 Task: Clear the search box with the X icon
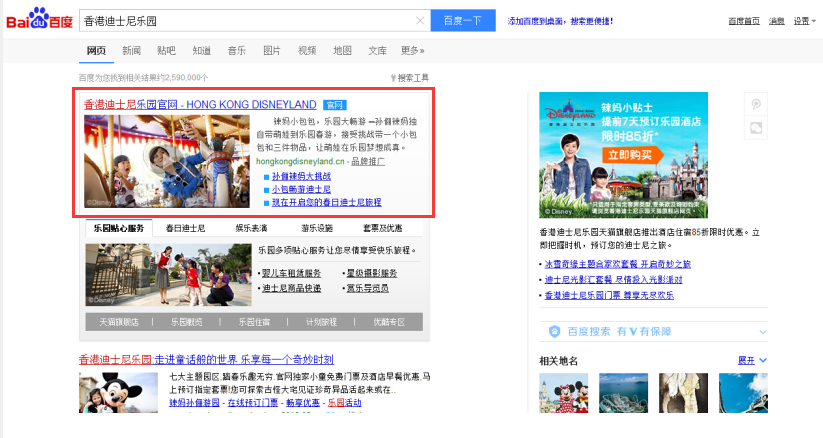pos(420,20)
